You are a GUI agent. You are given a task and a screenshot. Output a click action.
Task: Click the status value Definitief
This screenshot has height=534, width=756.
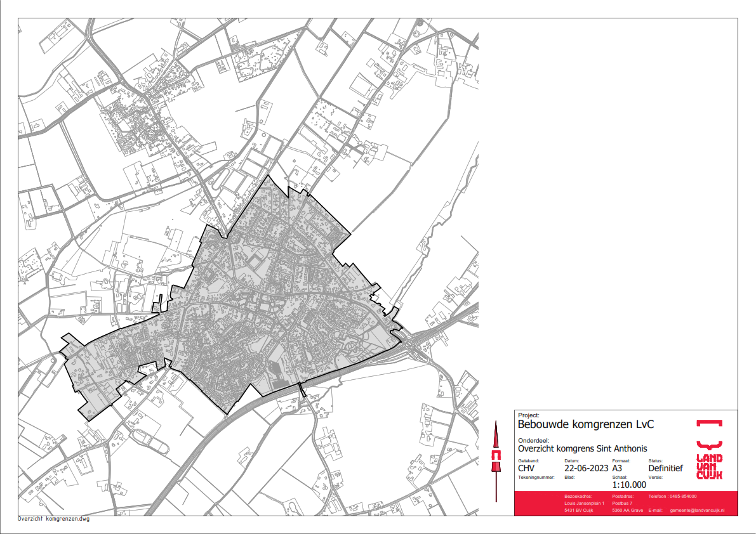tap(665, 469)
